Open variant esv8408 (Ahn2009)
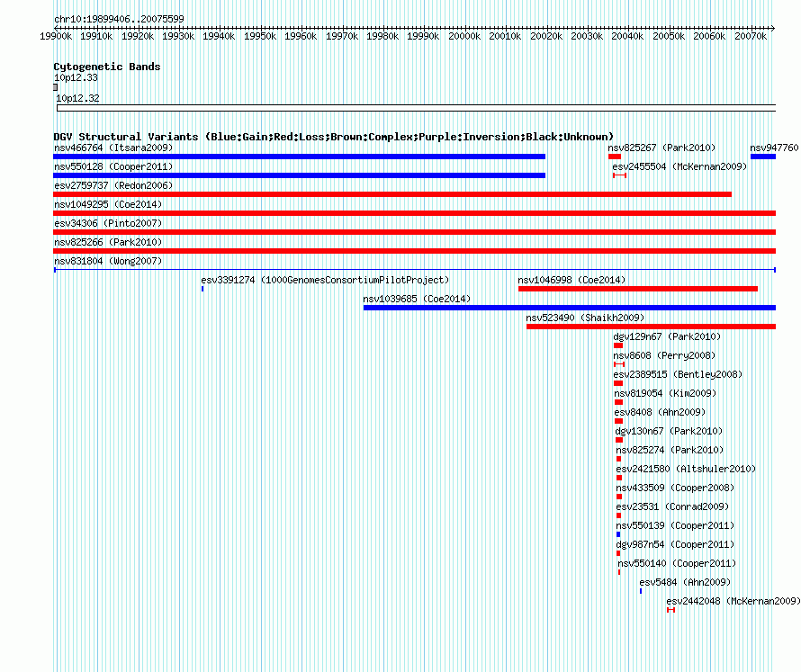This screenshot has height=672, width=801. click(x=660, y=412)
